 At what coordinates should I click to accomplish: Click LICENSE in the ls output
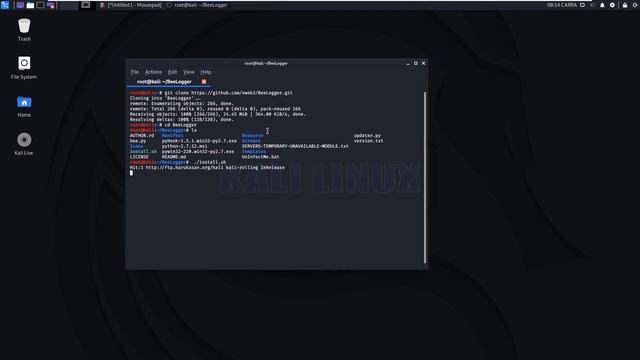139,157
